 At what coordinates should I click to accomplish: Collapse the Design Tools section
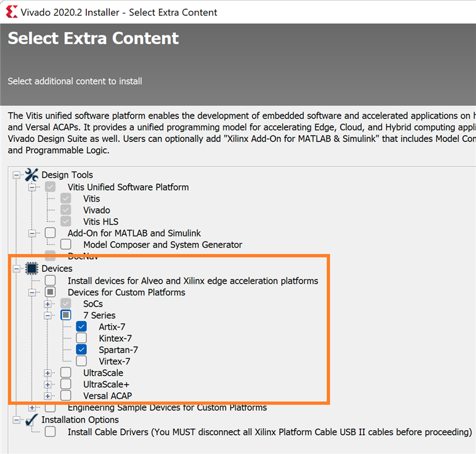pos(16,175)
